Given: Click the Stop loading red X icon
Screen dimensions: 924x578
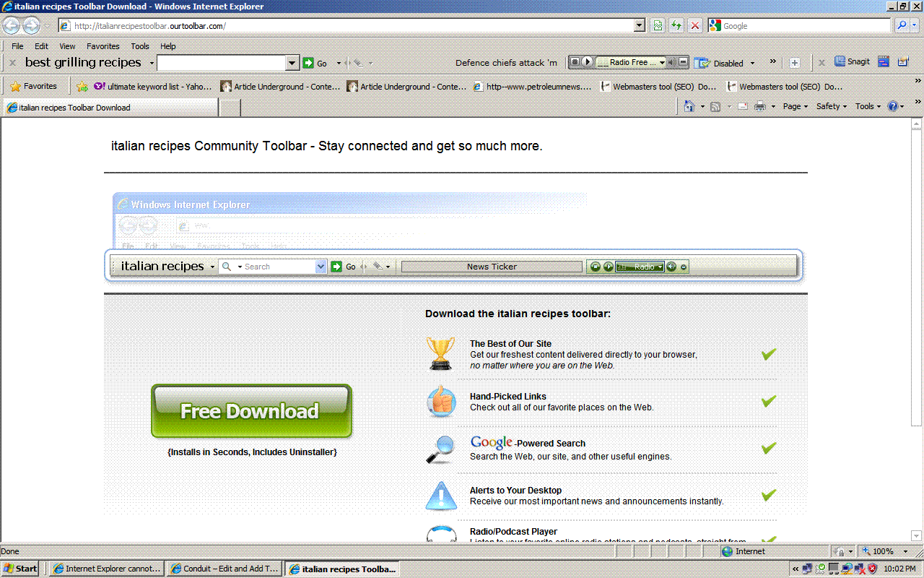Looking at the screenshot, I should 695,26.
